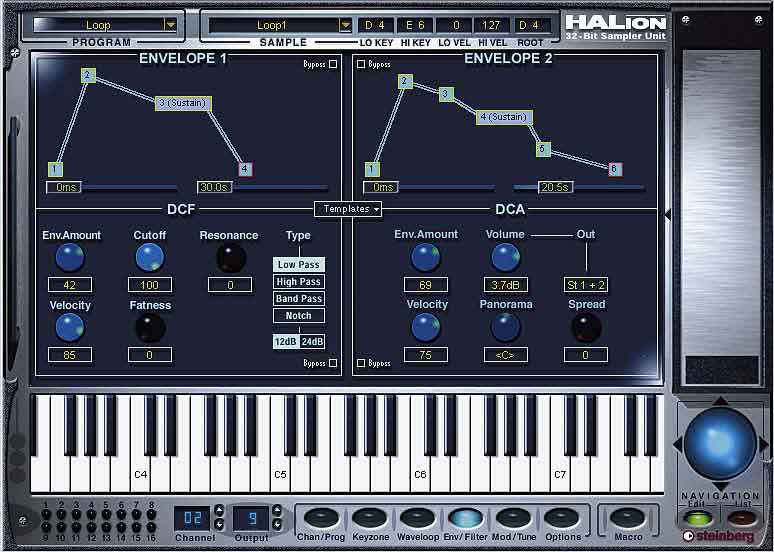Image resolution: width=774 pixels, height=552 pixels.
Task: Increase the Channel number with up arrow
Action: coord(219,511)
